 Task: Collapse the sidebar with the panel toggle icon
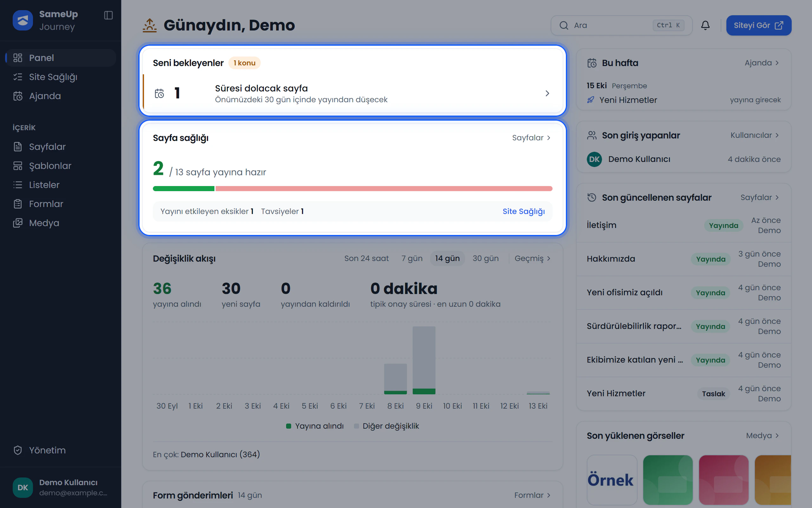(x=108, y=16)
